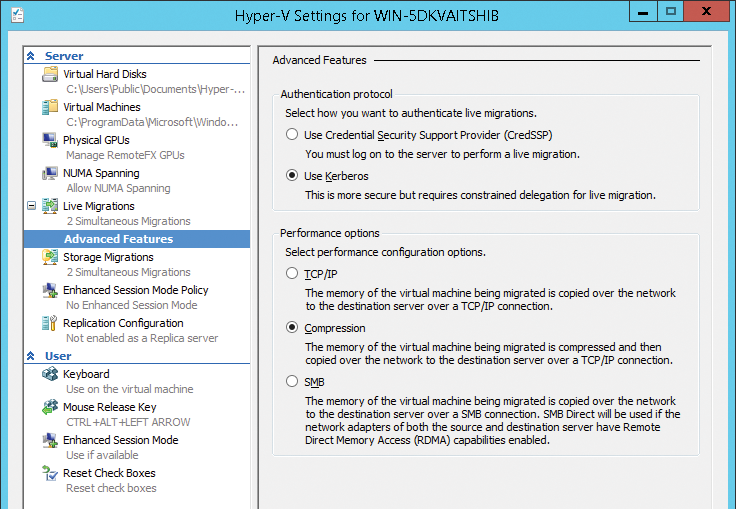Screen dimensions: 736x509
Task: Open Virtual Hard Disks settings
Action: [x=105, y=74]
